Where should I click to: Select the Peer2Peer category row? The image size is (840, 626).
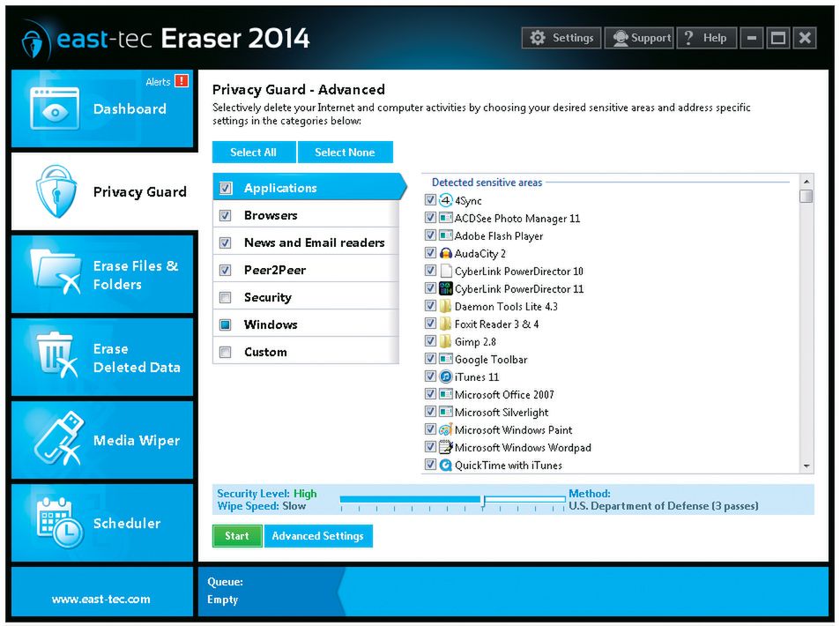[306, 270]
